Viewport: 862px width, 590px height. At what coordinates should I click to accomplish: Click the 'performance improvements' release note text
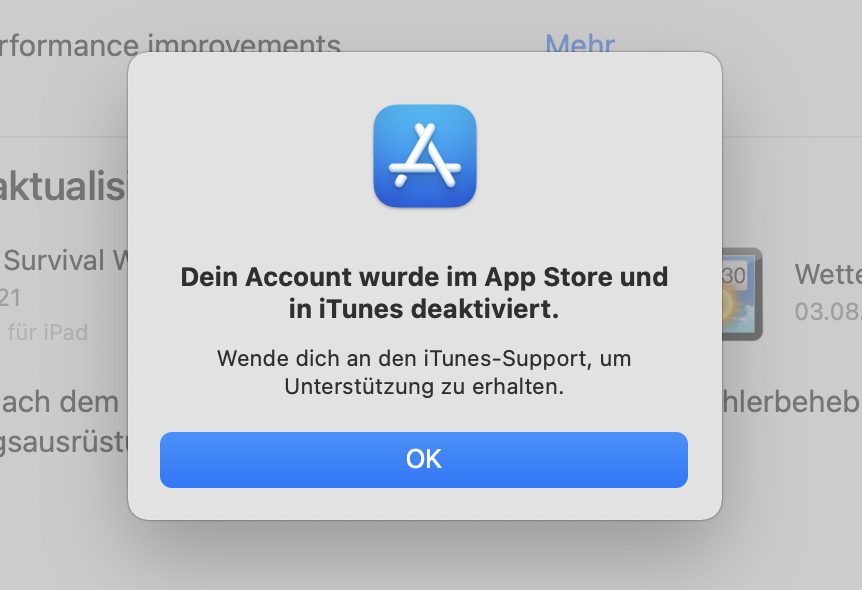point(170,44)
